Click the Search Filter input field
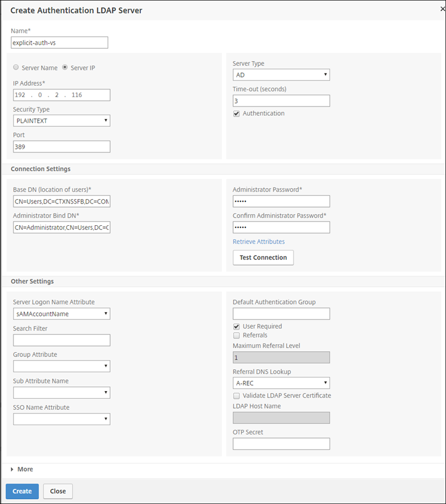 point(61,340)
